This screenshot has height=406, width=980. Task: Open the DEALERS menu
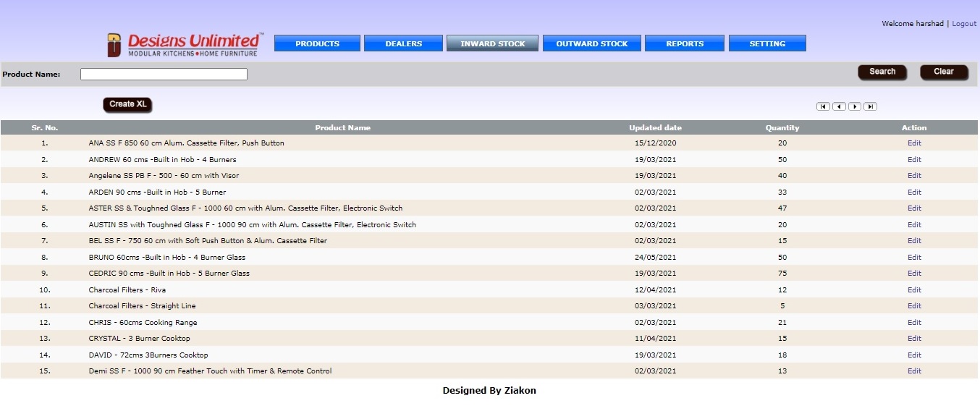coord(403,43)
